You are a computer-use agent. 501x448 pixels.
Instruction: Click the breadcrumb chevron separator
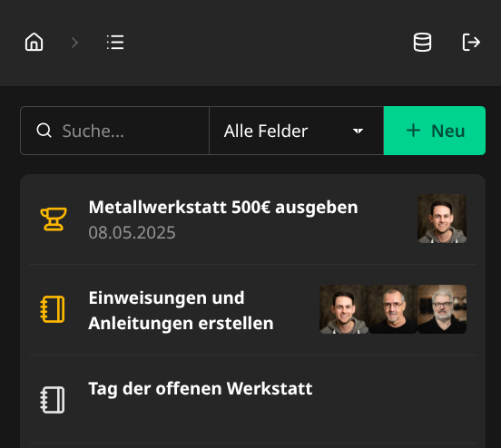click(74, 43)
